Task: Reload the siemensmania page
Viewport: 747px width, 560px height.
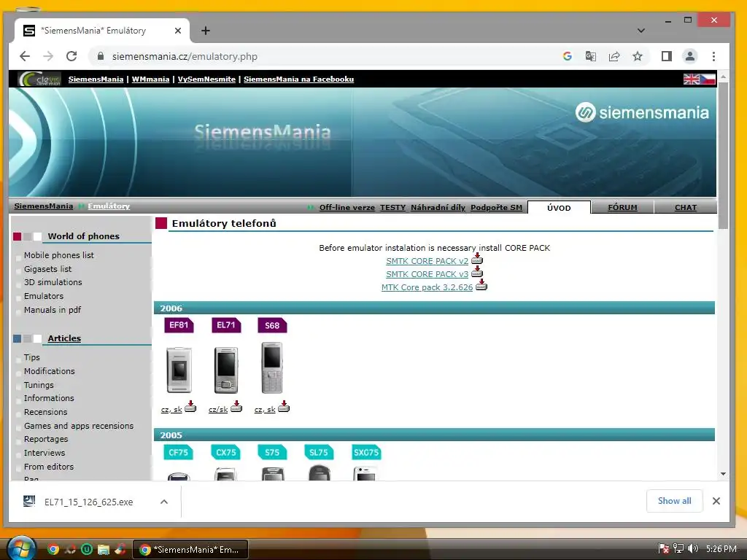Action: pyautogui.click(x=71, y=56)
